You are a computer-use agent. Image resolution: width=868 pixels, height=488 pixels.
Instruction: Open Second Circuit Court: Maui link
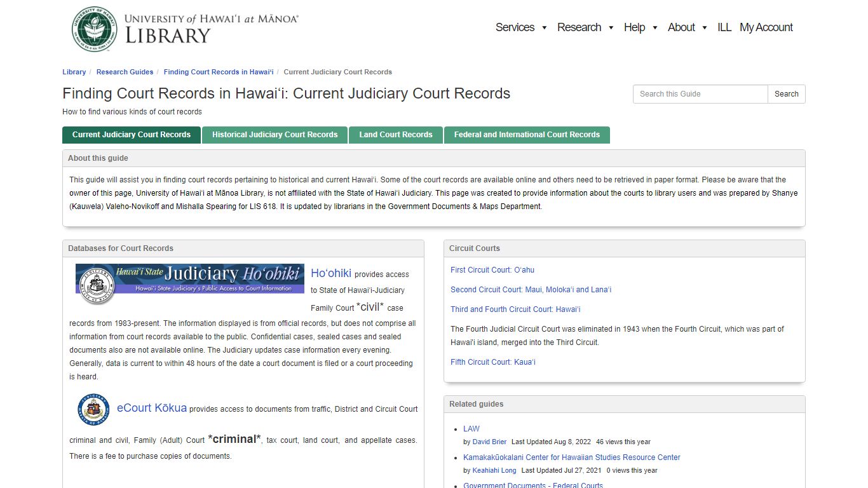[x=531, y=290]
